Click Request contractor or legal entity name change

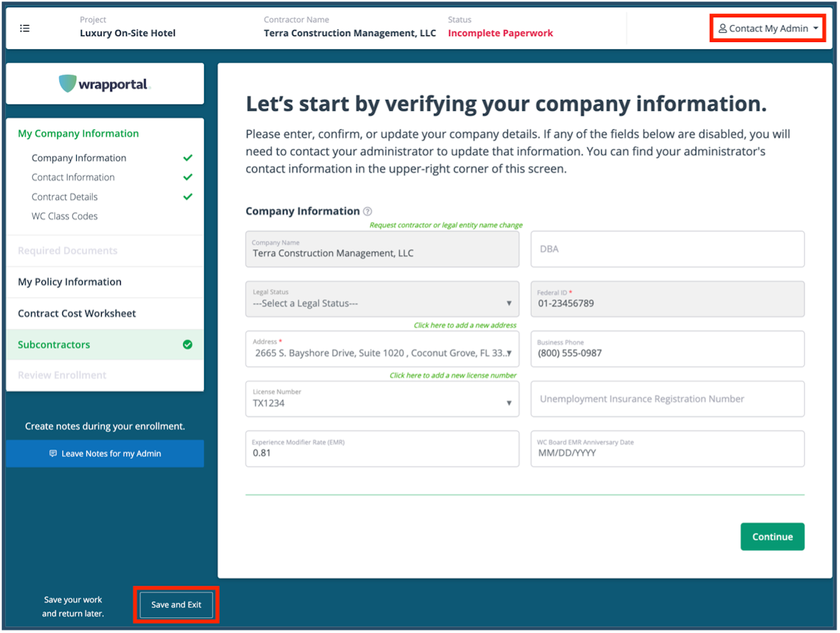click(x=446, y=225)
